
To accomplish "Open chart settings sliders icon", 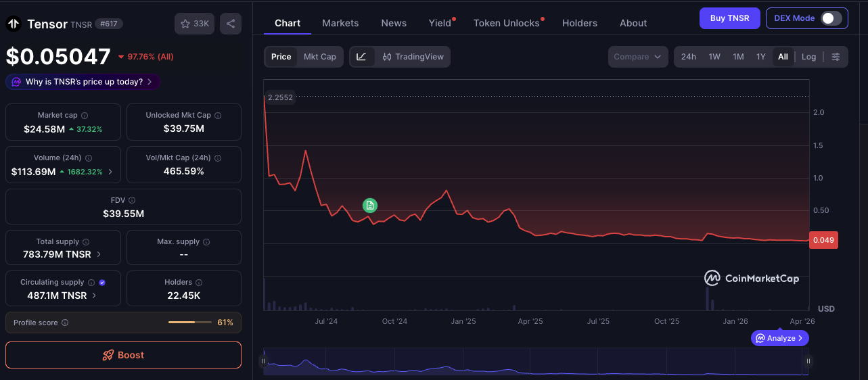I will click(x=836, y=57).
